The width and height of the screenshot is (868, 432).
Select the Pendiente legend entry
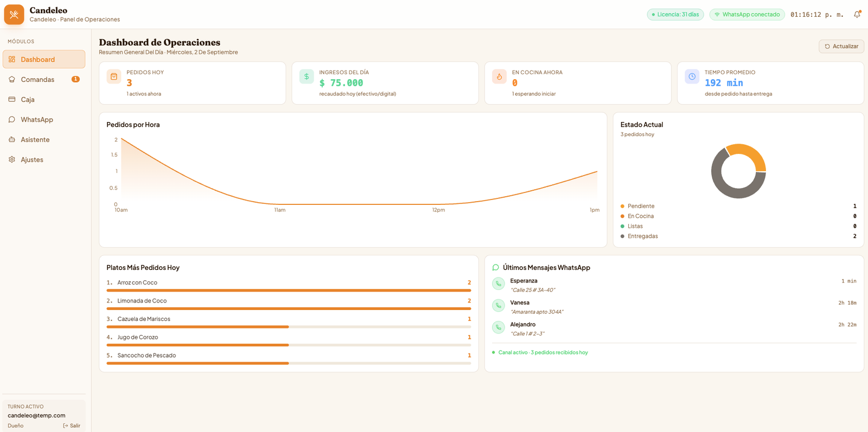click(738, 206)
